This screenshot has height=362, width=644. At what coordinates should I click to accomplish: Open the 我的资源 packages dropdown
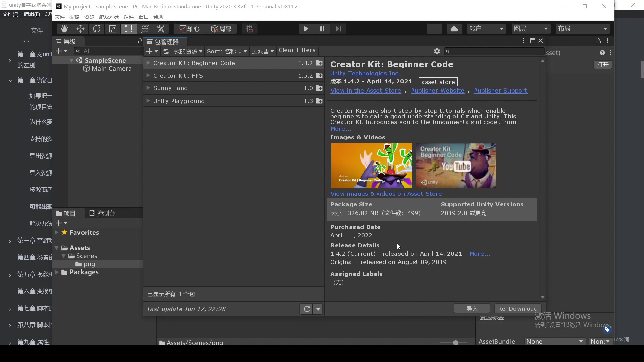[x=183, y=51]
